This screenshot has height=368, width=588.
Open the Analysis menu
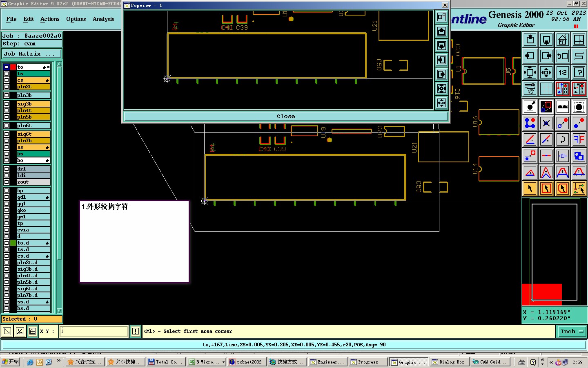click(x=103, y=19)
